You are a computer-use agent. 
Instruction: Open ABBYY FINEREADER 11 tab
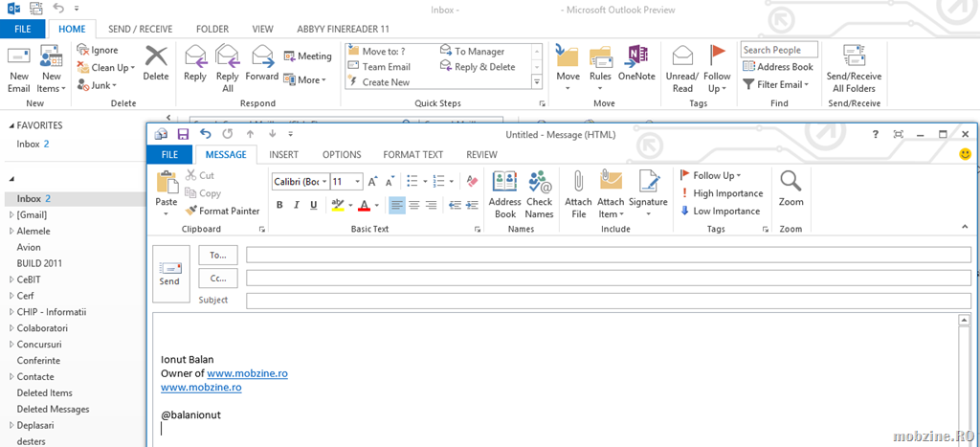tap(344, 29)
